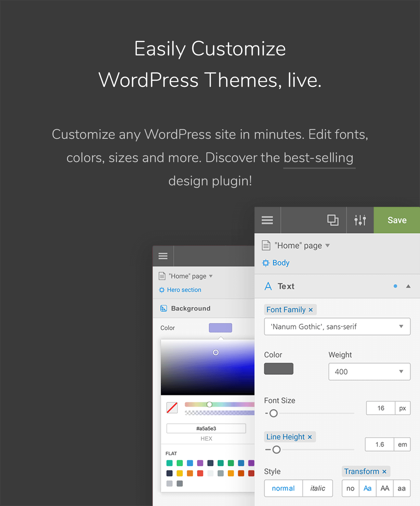Click the dark gray text color swatch
Screen dimensions: 420x506
[279, 369]
